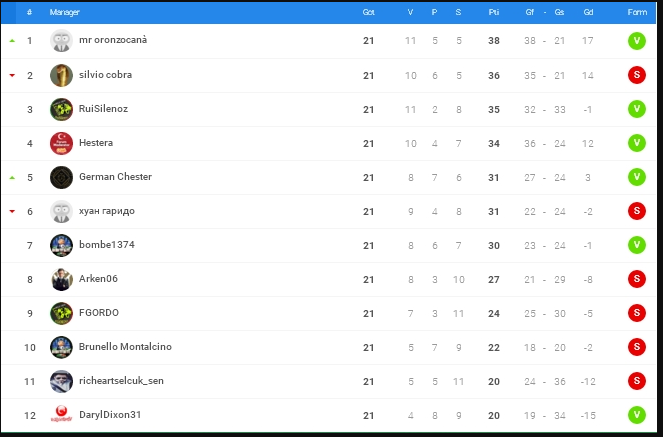Viewport: 663px width, 437px height.
Task: Open the bombe1374 manager profile
Action: pyautogui.click(x=107, y=245)
